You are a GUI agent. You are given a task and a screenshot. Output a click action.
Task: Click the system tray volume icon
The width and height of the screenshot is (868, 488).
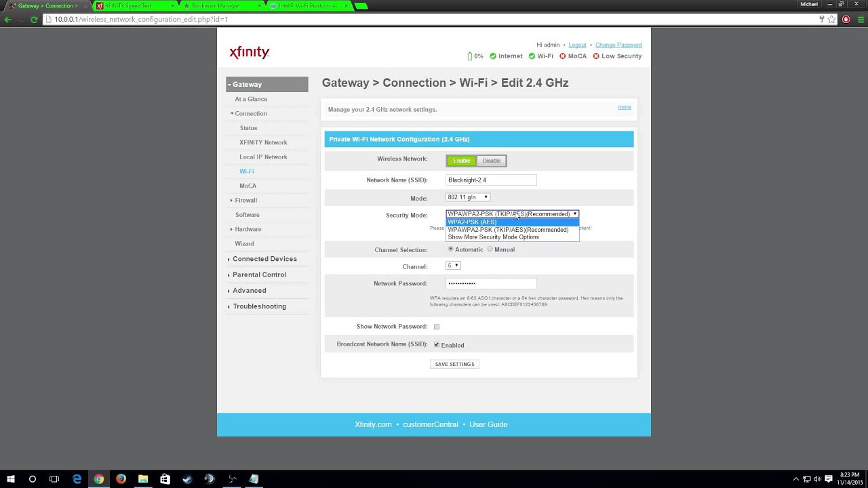pos(817,479)
